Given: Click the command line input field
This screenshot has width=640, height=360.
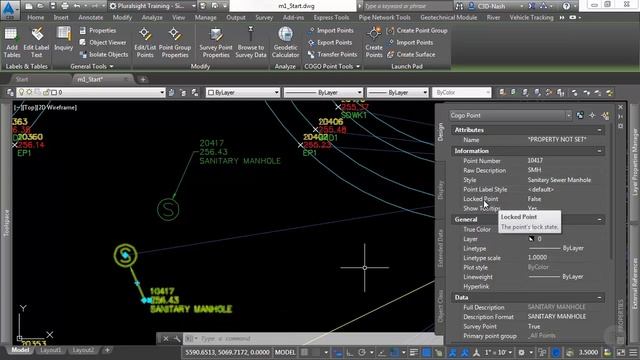Looking at the screenshot, I should (x=314, y=338).
